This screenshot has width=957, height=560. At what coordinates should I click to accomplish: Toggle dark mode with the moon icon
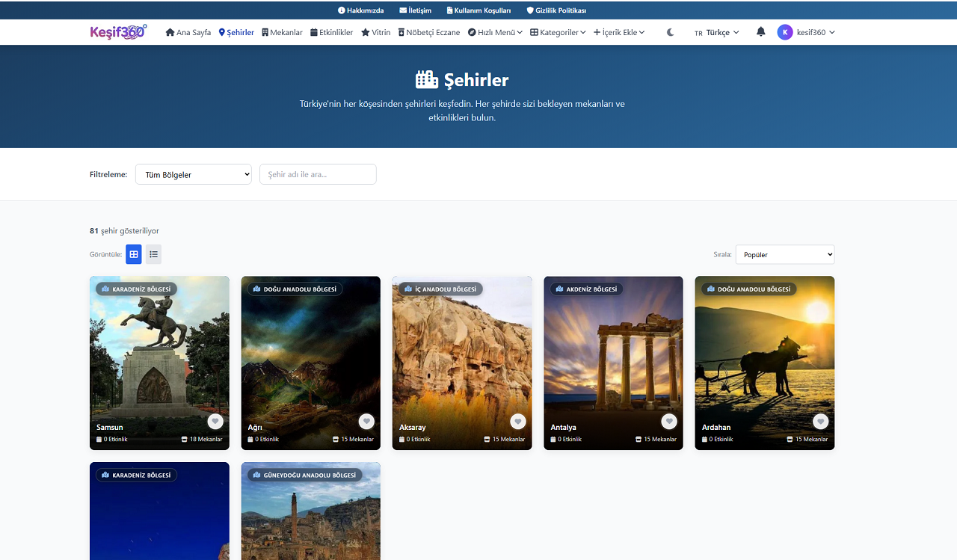670,32
